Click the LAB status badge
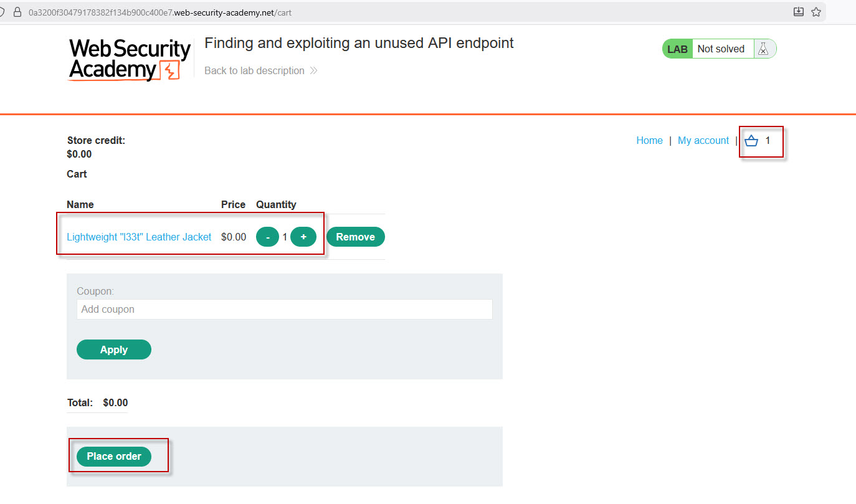The height and width of the screenshot is (504, 856). click(677, 48)
